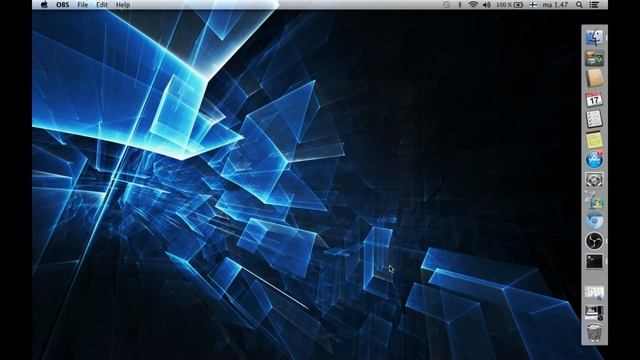640x360 pixels.
Task: Open the documents stack in dock
Action: pos(594,293)
